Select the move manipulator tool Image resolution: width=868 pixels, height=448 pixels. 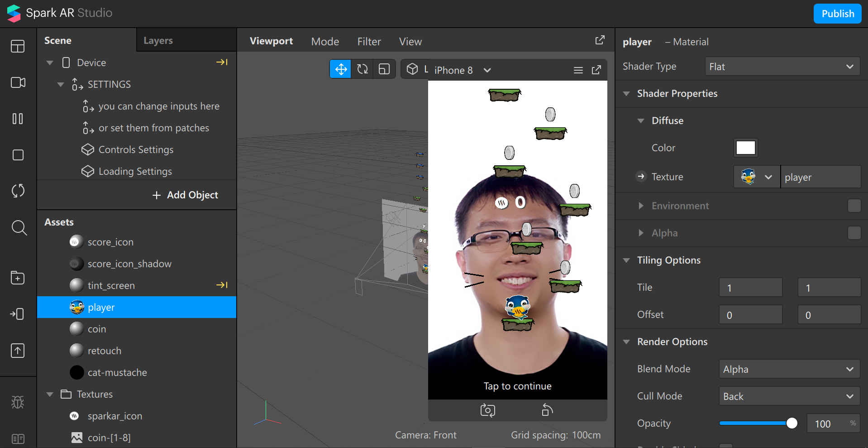tap(341, 69)
